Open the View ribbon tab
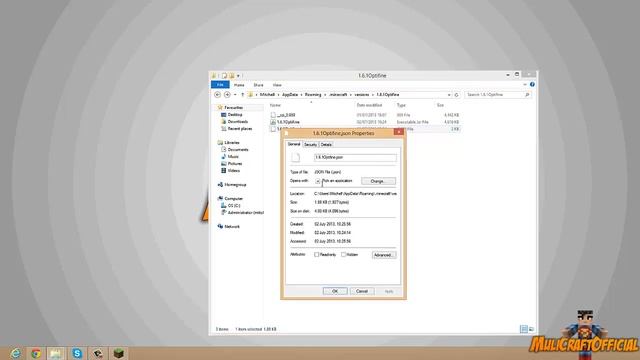Image resolution: width=640 pixels, height=360 pixels. 277,85
